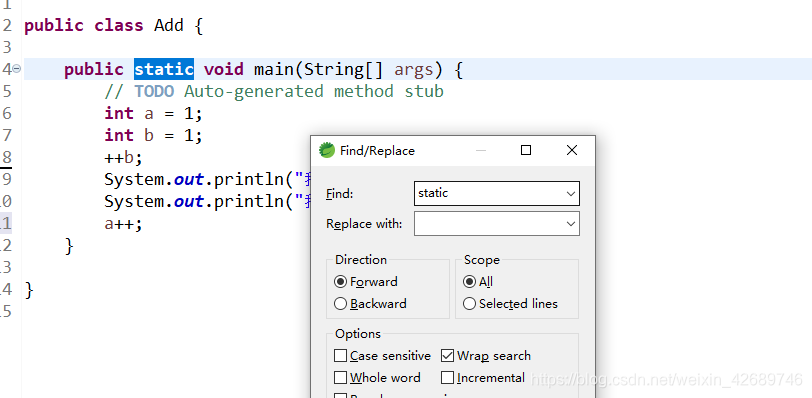Click the class name Add in editor
Screen dimensions: 812x398
(x=168, y=25)
